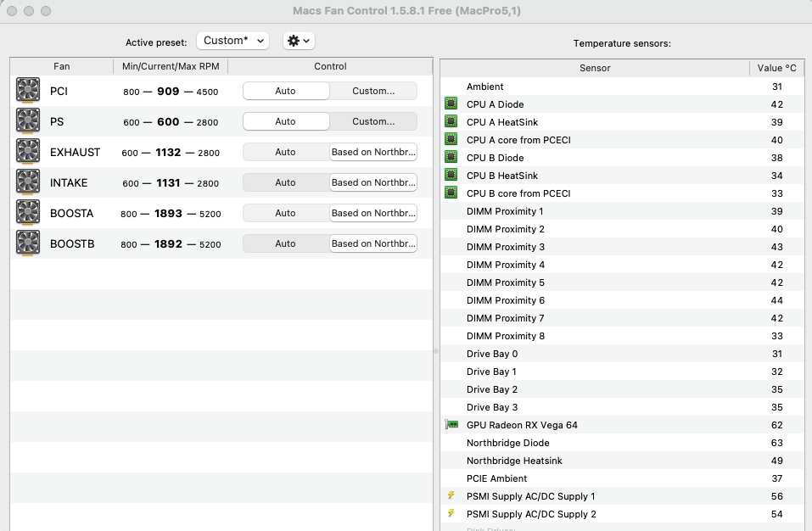
Task: Switch BOOSTA fan to Auto
Action: (286, 213)
